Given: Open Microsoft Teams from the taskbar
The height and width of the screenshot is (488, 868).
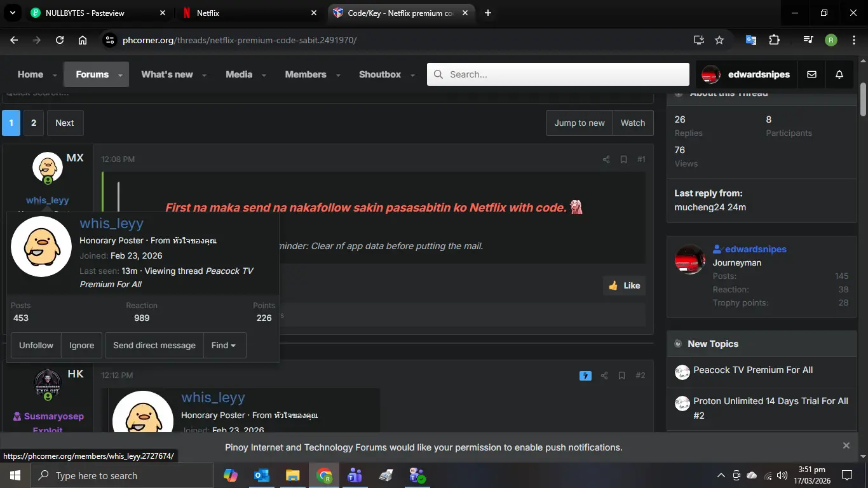Looking at the screenshot, I should pyautogui.click(x=355, y=475).
